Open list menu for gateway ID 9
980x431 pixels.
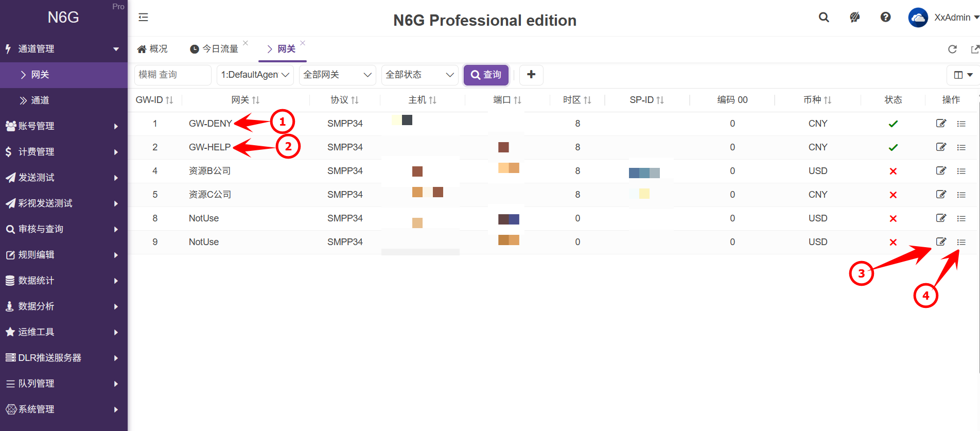click(961, 242)
